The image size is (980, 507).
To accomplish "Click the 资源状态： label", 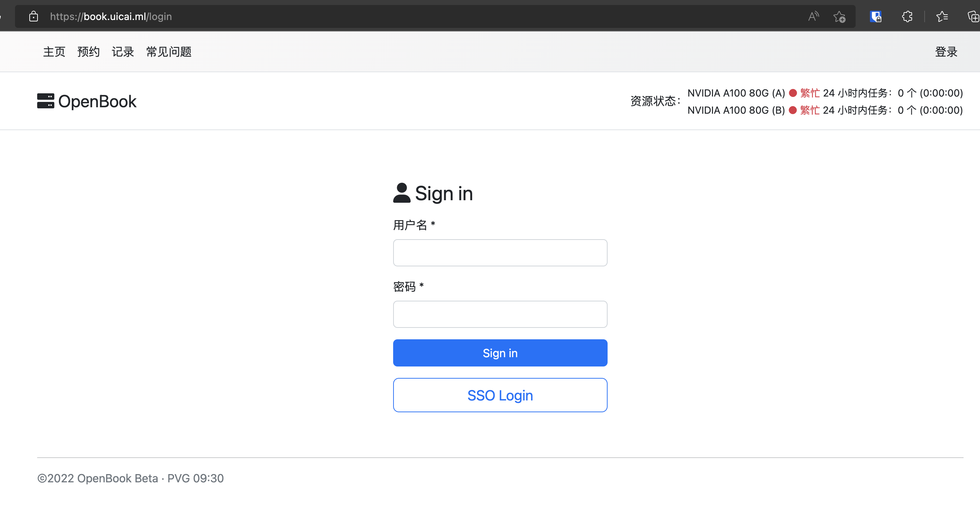I will tap(655, 101).
